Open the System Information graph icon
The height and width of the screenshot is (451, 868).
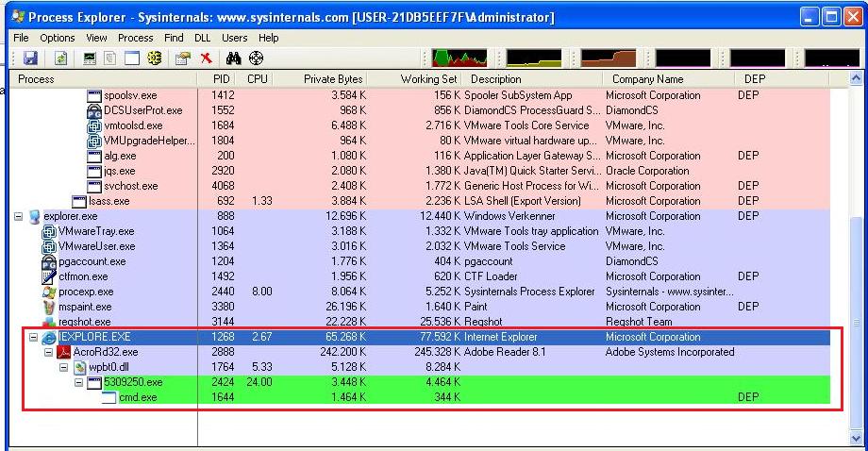[90, 58]
